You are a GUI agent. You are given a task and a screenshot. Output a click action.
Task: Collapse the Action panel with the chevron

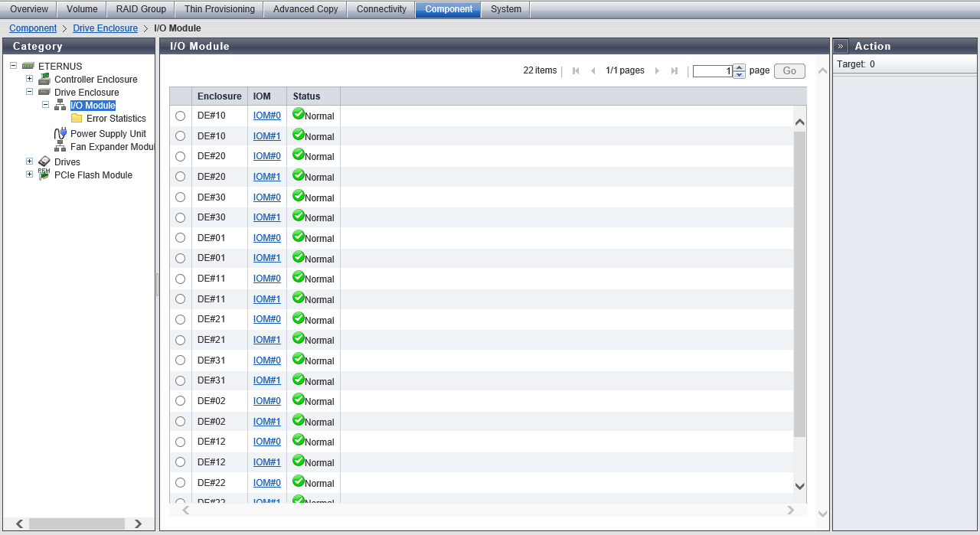tap(841, 46)
